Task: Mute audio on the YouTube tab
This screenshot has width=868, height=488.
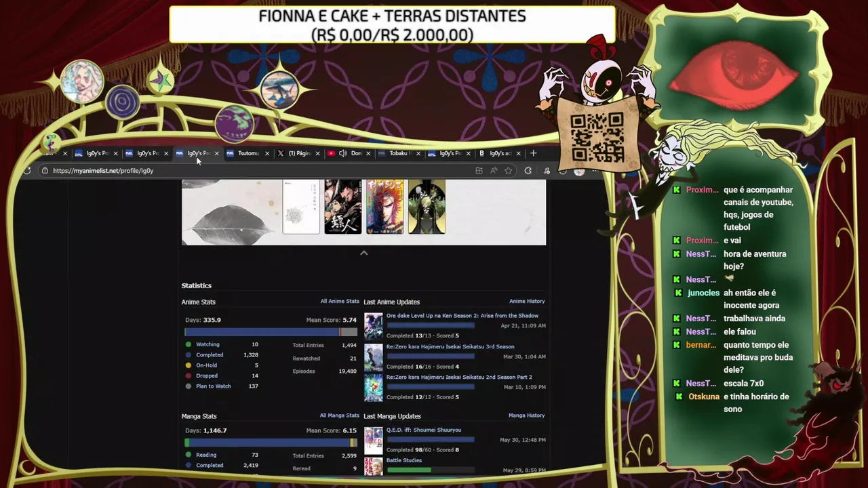Action: click(x=343, y=153)
